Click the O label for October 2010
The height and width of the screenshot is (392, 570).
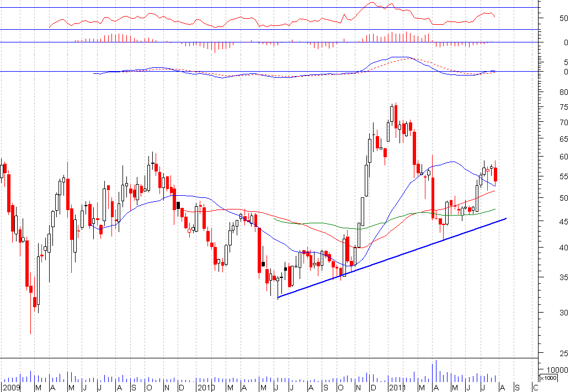(x=340, y=388)
